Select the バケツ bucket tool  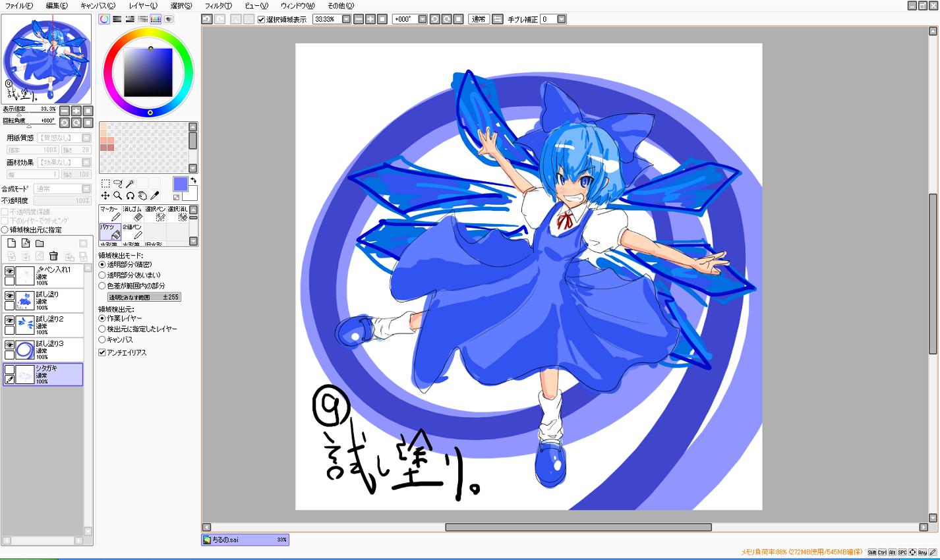pos(110,231)
